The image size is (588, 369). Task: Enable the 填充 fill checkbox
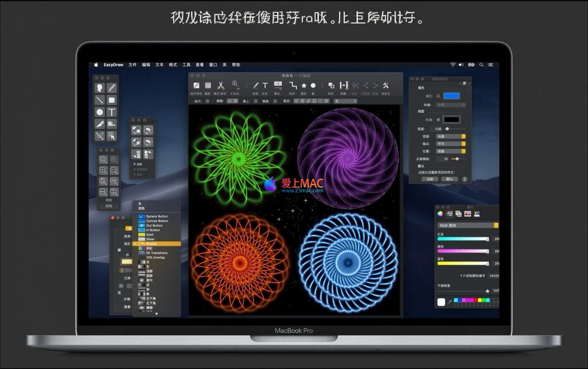pyautogui.click(x=438, y=96)
